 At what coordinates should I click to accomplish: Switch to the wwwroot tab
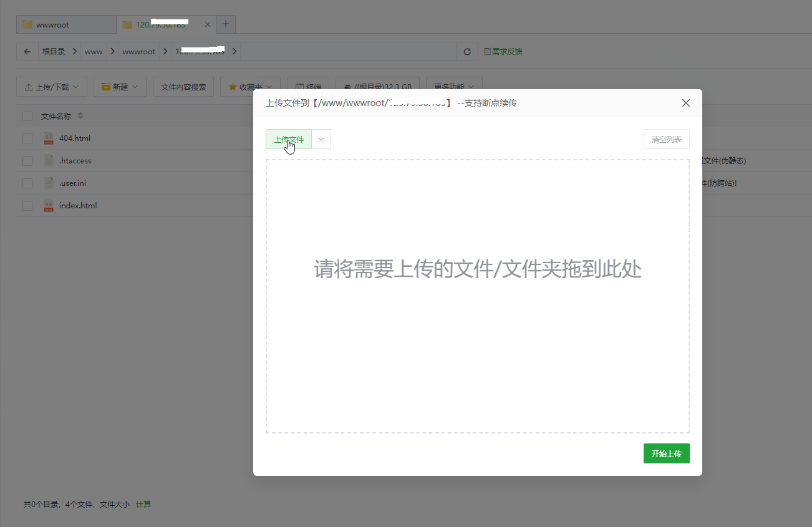(x=65, y=24)
